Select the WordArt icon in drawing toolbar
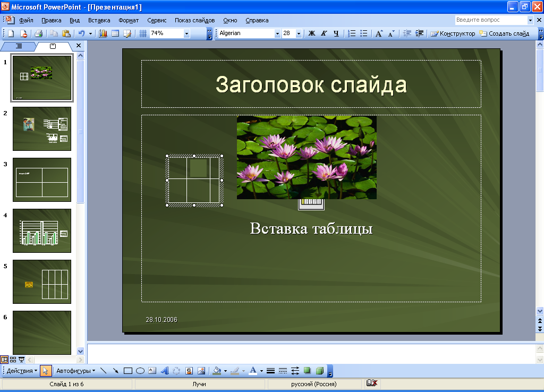Viewport: 544px width, 392px height. coord(165,371)
